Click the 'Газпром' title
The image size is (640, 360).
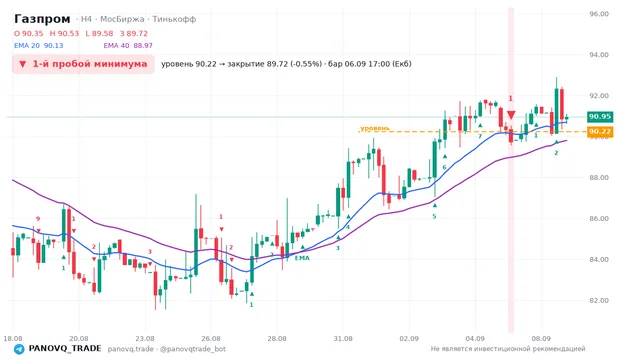(42, 19)
